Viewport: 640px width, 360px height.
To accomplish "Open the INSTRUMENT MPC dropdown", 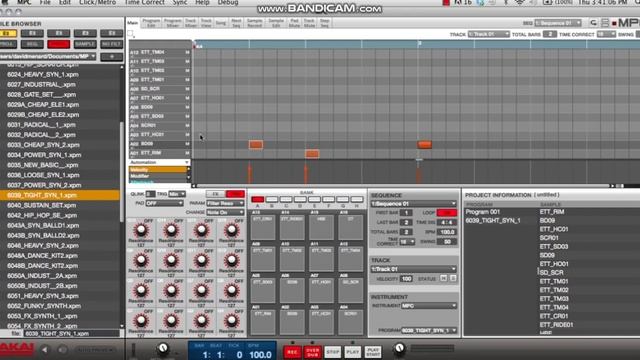I will click(x=429, y=305).
